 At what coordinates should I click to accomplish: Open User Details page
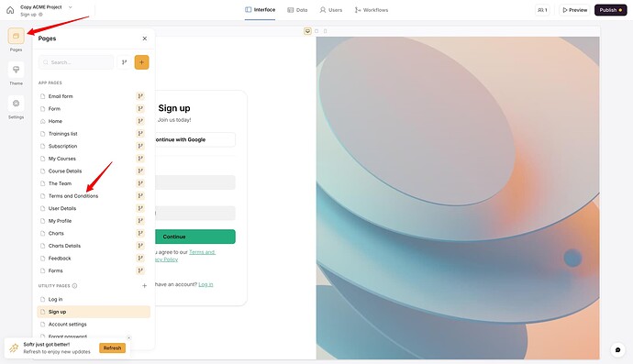(x=62, y=208)
